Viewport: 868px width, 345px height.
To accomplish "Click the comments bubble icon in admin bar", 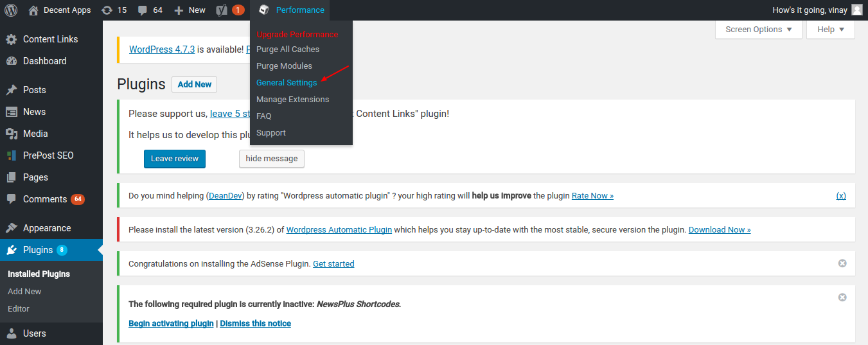I will tap(143, 10).
